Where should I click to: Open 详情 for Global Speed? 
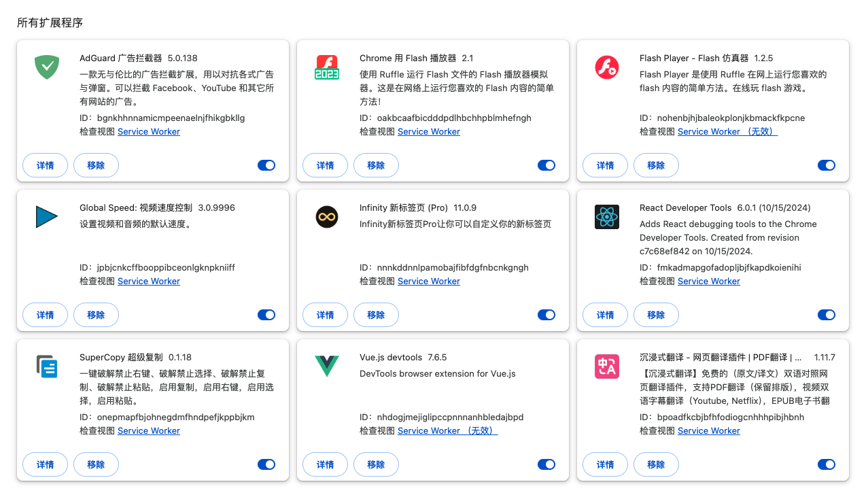[46, 315]
